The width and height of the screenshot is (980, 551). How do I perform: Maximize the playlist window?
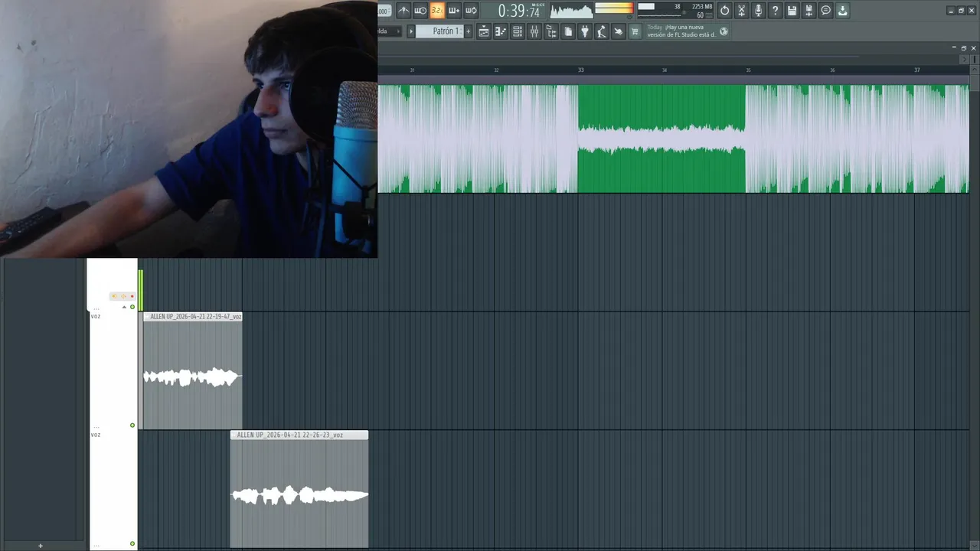pyautogui.click(x=964, y=48)
